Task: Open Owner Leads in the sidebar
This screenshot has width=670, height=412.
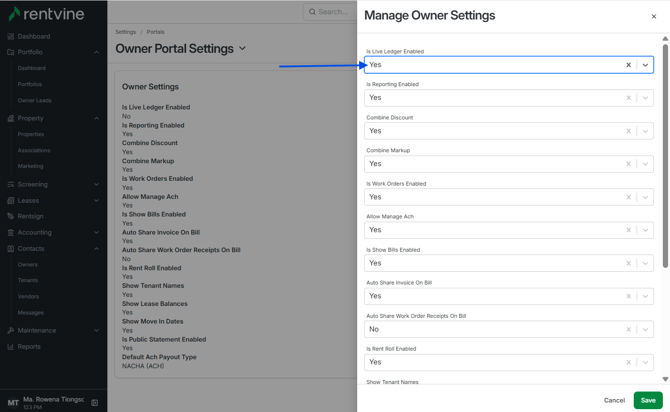Action: coord(35,100)
